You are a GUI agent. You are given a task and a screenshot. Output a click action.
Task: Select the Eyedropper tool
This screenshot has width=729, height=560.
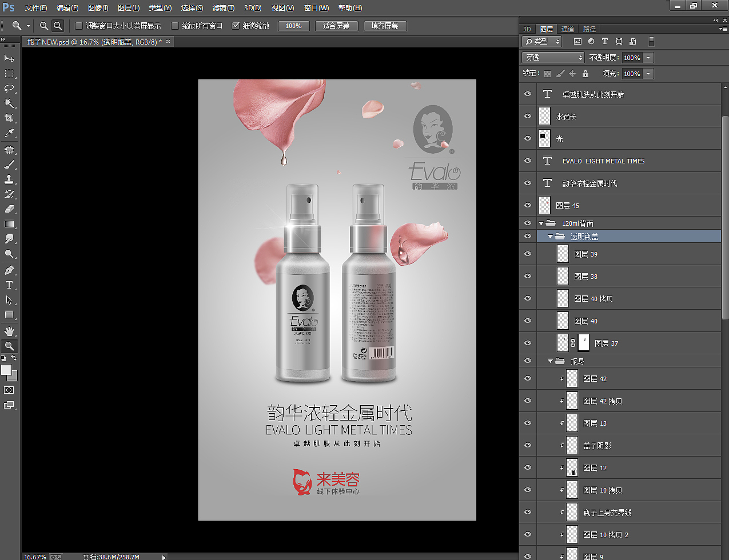tap(9, 133)
